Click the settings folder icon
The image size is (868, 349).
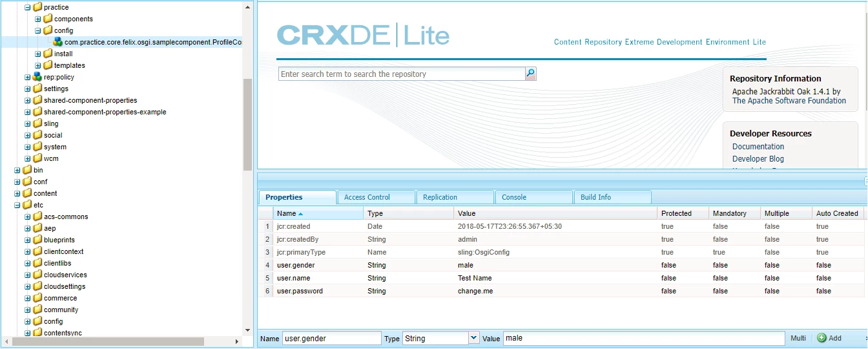click(x=37, y=89)
